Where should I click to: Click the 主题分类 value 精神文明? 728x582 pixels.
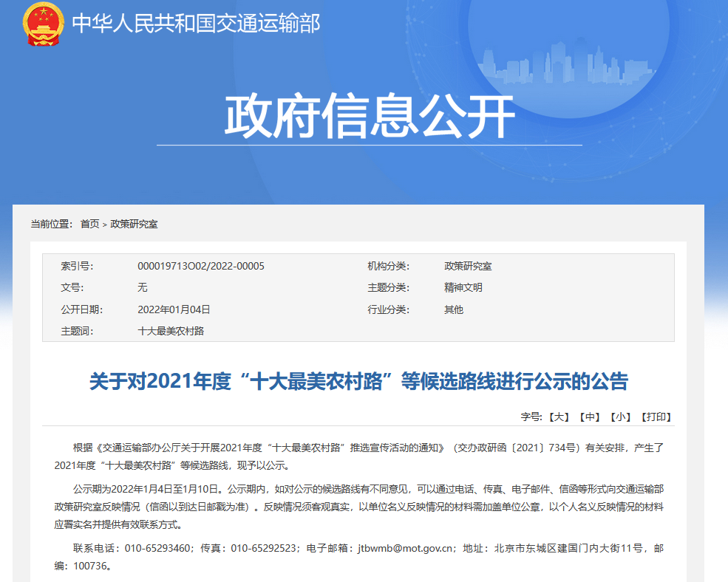(x=463, y=287)
